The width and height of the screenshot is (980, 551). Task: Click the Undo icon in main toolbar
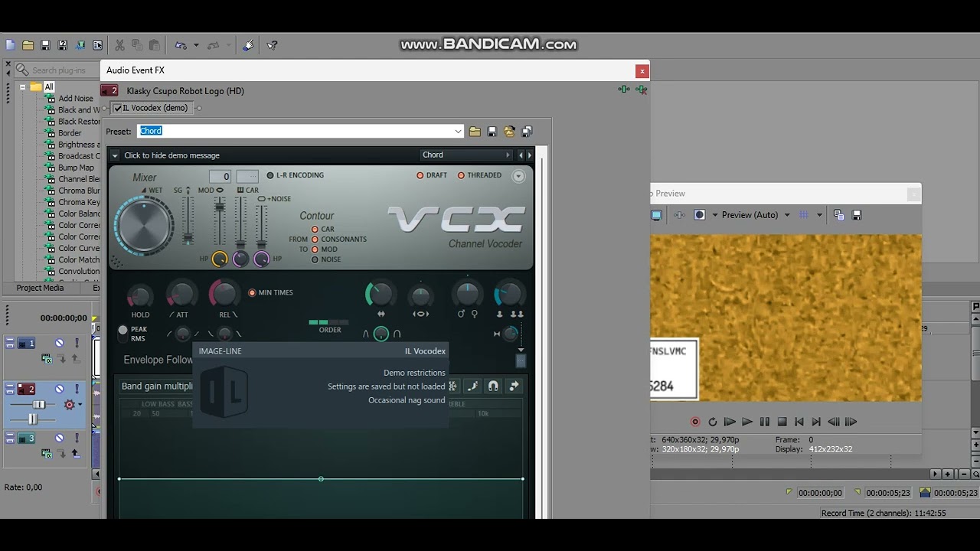click(x=181, y=45)
